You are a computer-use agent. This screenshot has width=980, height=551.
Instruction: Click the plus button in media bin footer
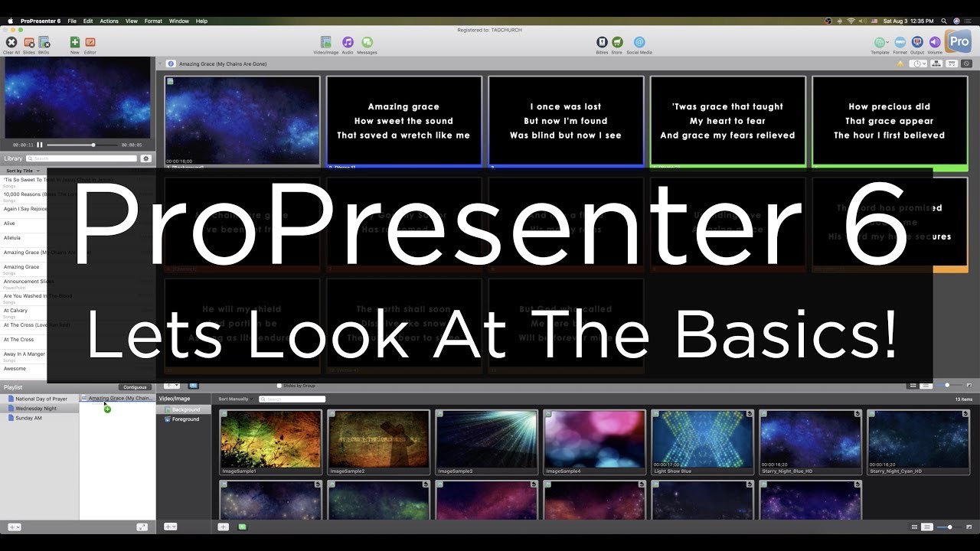223,527
